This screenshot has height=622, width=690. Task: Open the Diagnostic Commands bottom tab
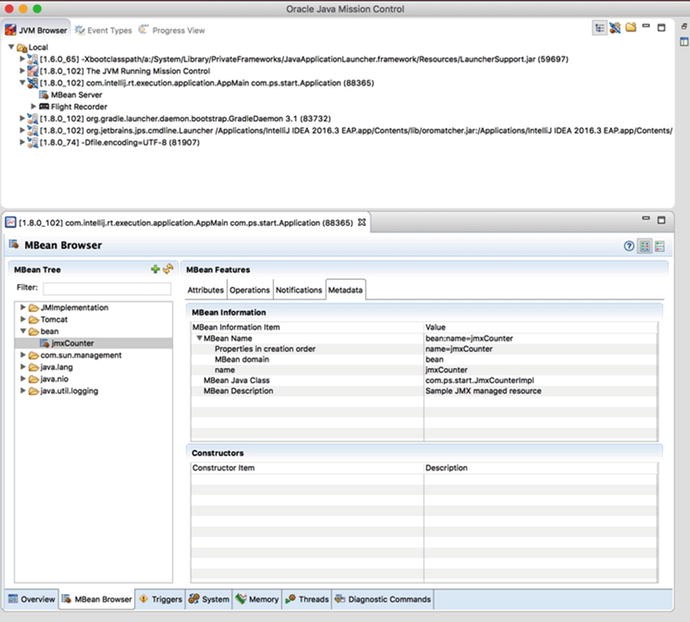pos(383,599)
